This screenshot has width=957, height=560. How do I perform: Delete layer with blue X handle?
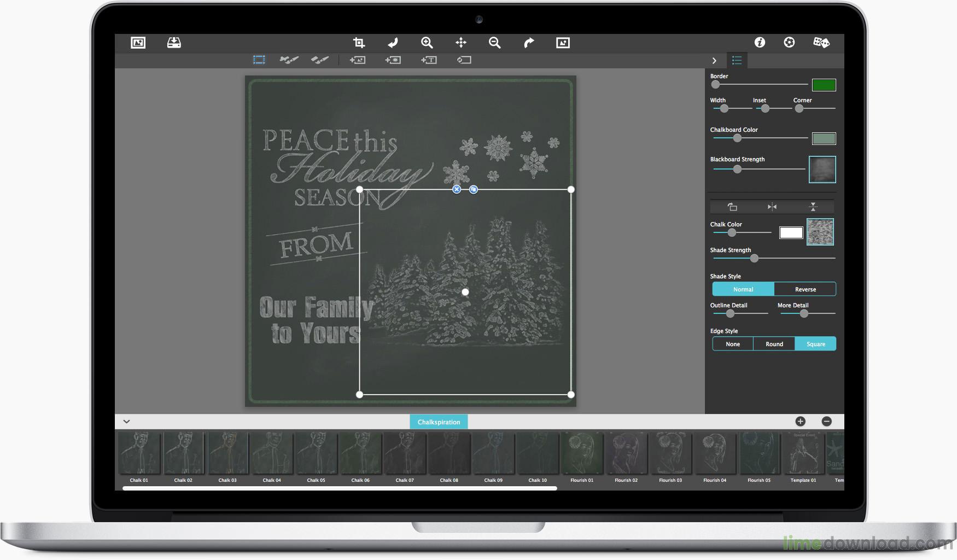457,189
